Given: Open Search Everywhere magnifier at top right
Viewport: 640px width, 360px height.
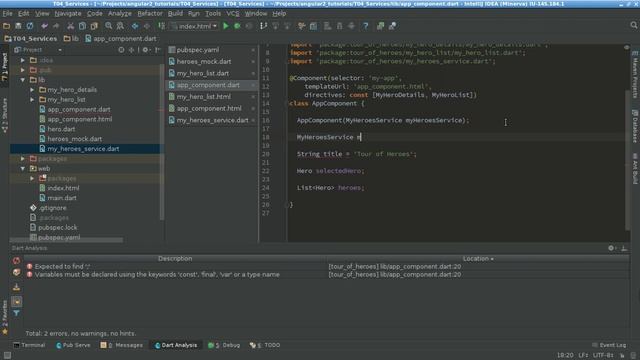Looking at the screenshot, I should point(634,25).
